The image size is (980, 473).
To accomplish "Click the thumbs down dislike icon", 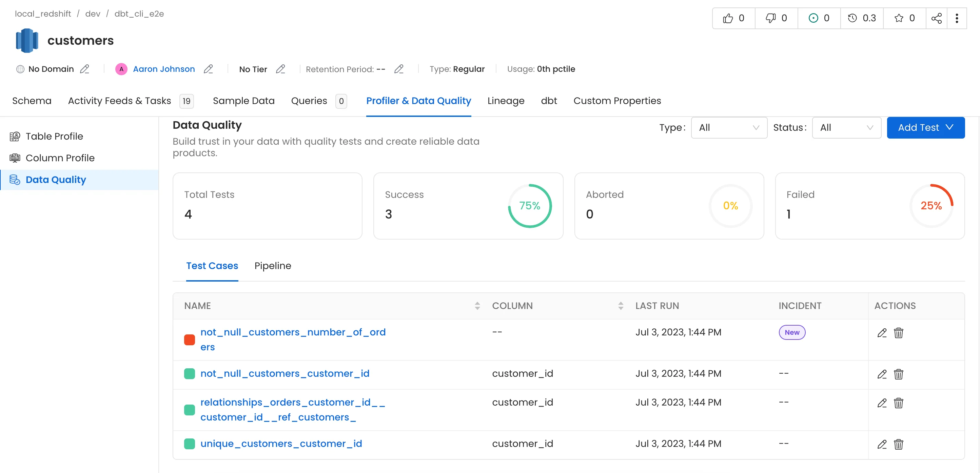I will coord(770,18).
